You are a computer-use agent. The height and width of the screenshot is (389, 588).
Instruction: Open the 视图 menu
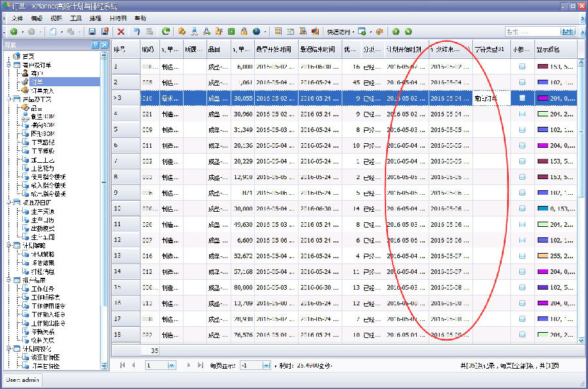56,18
